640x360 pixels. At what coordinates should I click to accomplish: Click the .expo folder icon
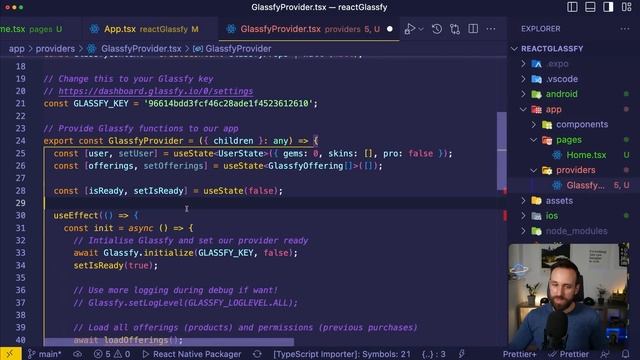pos(537,64)
